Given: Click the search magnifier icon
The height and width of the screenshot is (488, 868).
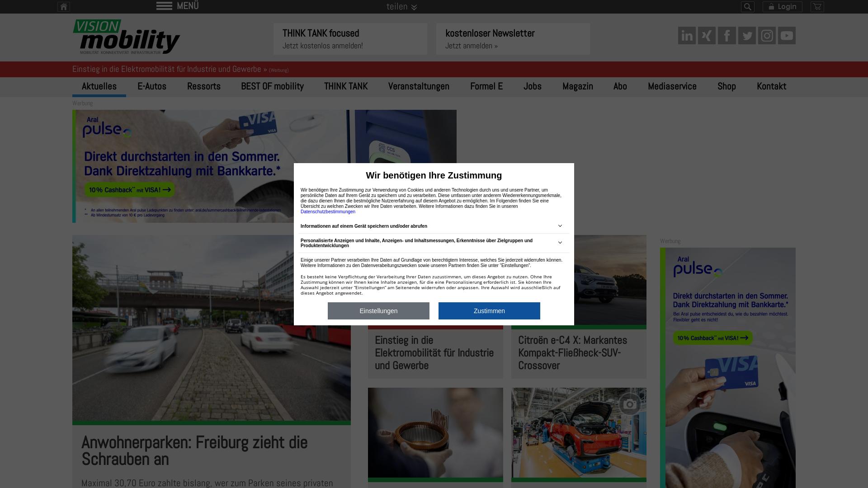Looking at the screenshot, I should (748, 7).
